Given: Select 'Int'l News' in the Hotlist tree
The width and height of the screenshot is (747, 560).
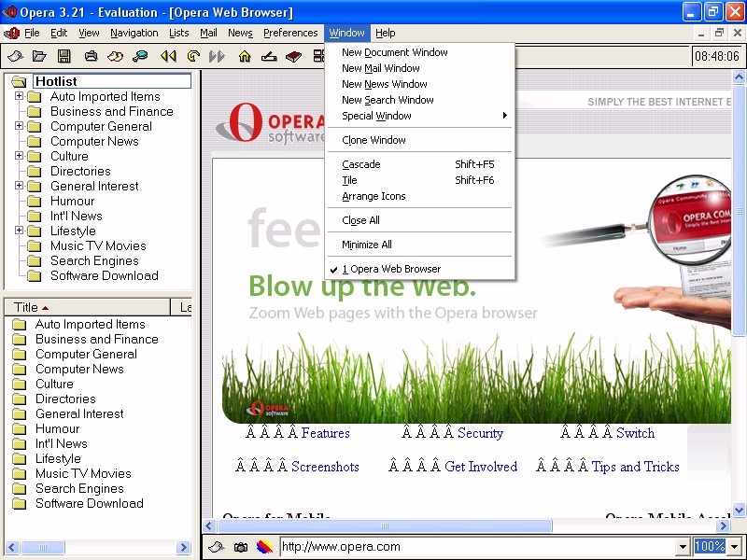Looking at the screenshot, I should 77,217.
